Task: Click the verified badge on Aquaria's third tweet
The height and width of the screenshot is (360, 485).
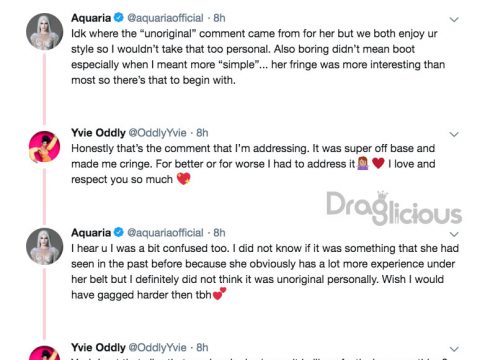Action: tap(118, 232)
